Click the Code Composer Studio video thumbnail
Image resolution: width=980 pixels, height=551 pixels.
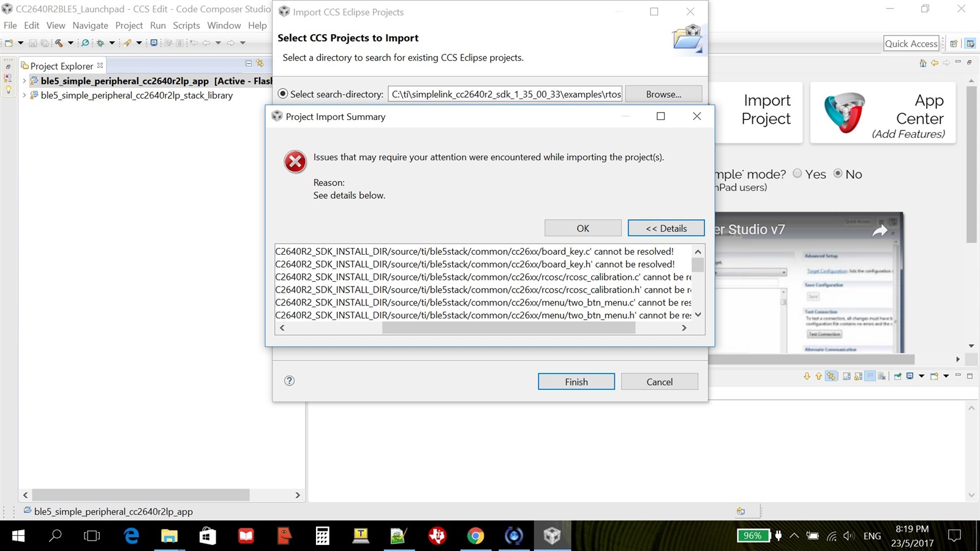(809, 282)
